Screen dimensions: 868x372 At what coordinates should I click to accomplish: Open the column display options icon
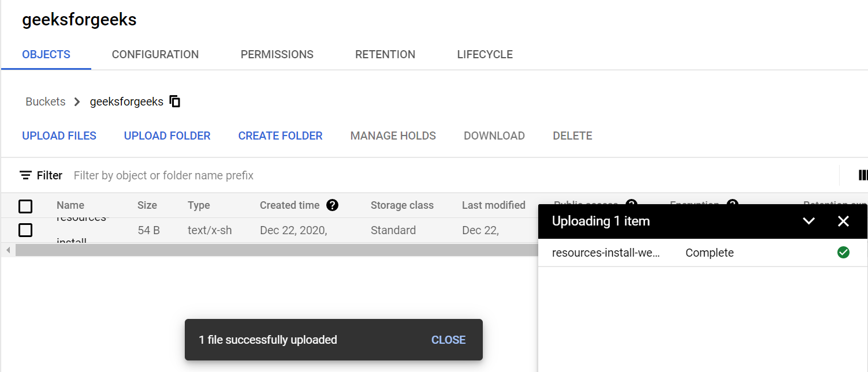point(863,175)
